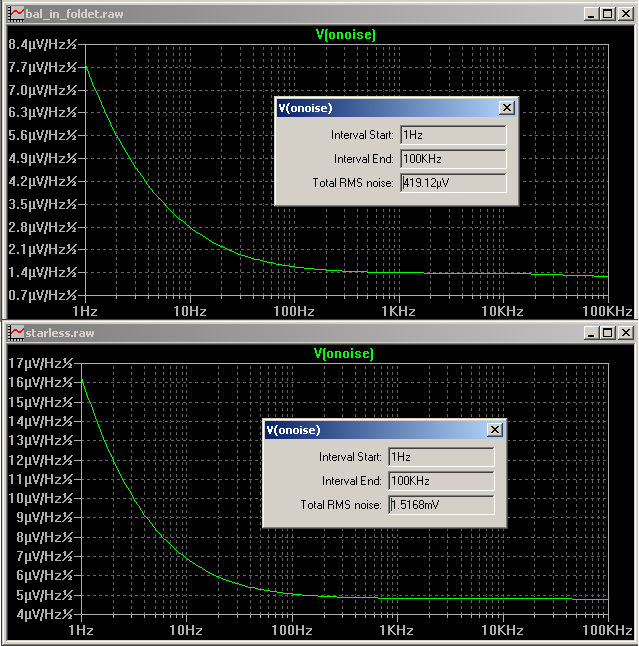Click Interval End field in lower dialog
This screenshot has height=646, width=639.
pos(441,481)
